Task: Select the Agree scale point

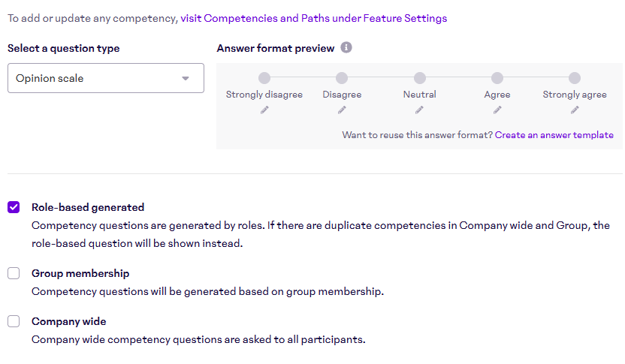Action: (x=497, y=78)
